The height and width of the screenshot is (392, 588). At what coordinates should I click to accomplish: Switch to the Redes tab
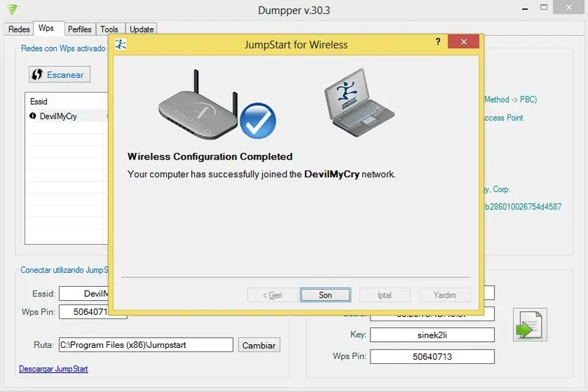pyautogui.click(x=19, y=29)
